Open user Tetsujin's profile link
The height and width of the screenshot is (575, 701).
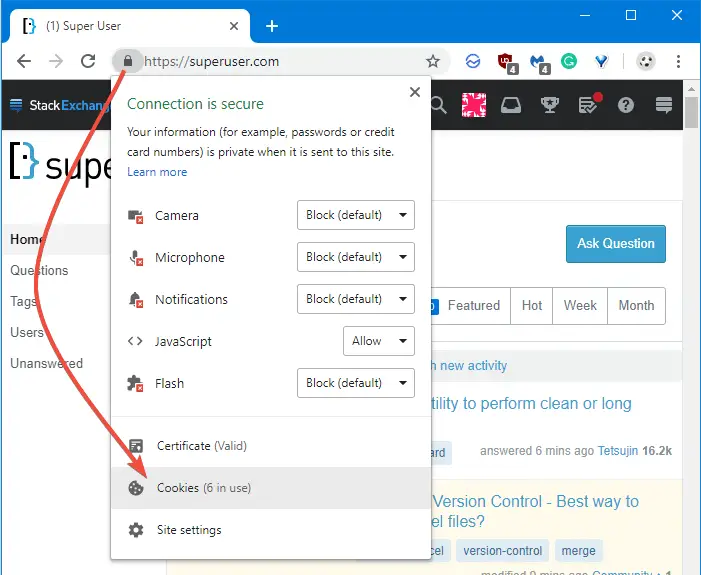[618, 451]
